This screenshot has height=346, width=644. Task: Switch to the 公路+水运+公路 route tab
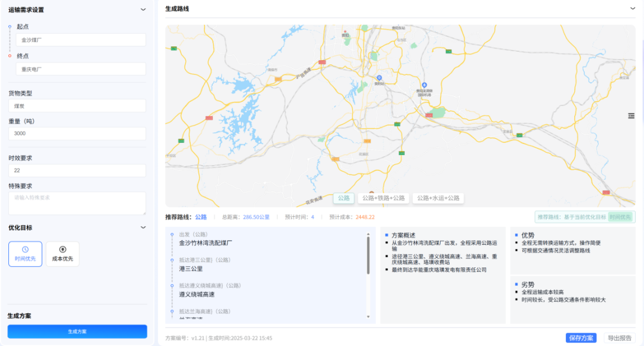(438, 198)
